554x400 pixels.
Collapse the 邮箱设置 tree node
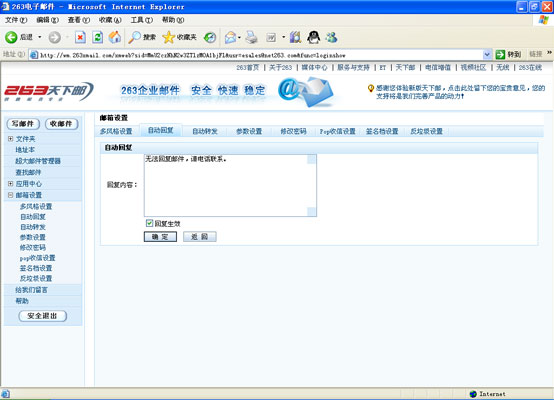11,195
